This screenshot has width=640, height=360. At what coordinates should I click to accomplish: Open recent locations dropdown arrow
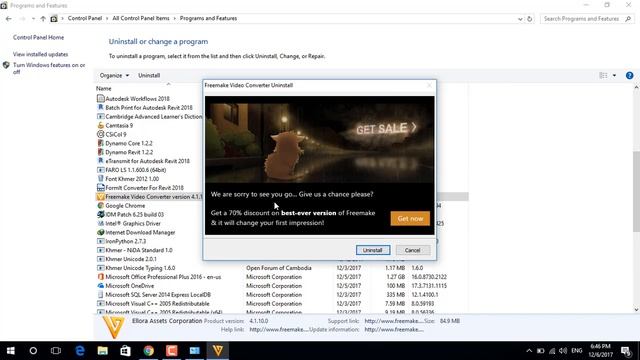tap(33, 19)
